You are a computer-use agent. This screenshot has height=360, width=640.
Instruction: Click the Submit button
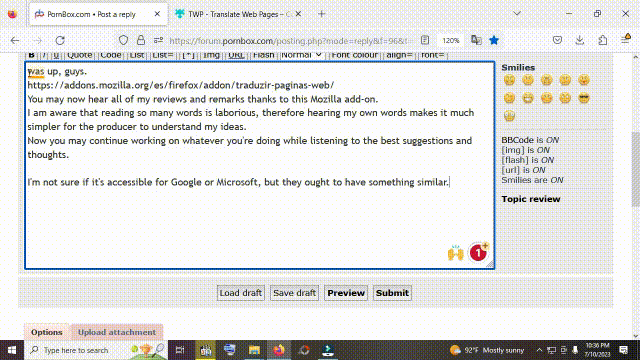(x=392, y=293)
